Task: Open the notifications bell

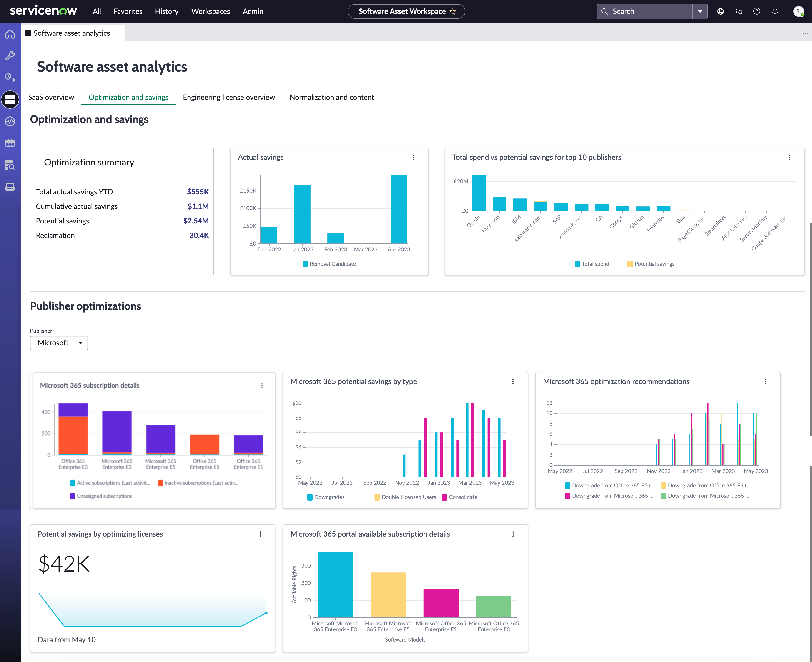Action: 775,11
